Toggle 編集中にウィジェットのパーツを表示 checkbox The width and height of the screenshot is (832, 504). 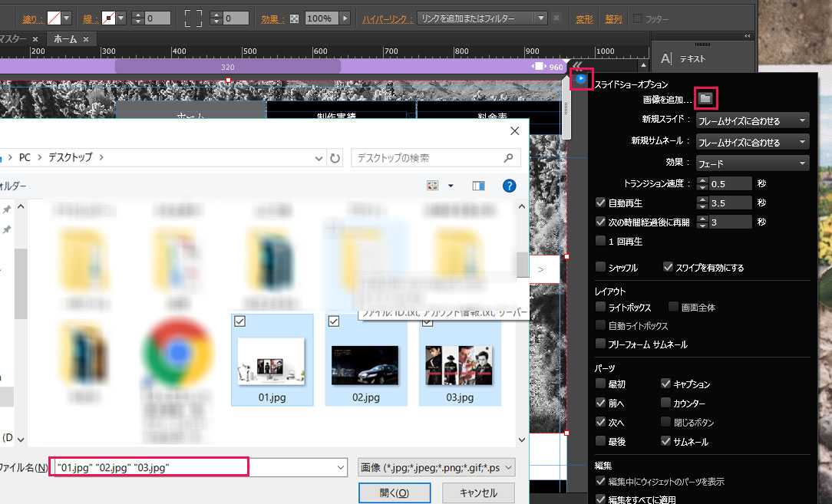click(601, 481)
